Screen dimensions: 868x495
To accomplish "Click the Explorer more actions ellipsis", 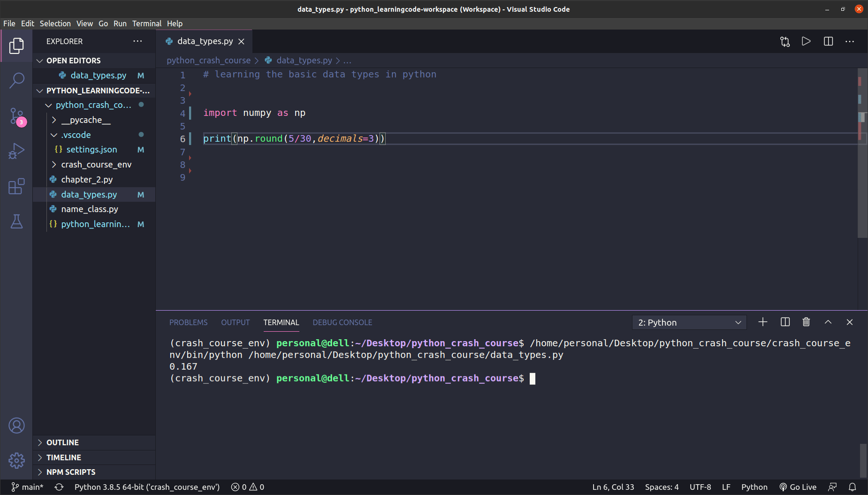I will (x=137, y=41).
